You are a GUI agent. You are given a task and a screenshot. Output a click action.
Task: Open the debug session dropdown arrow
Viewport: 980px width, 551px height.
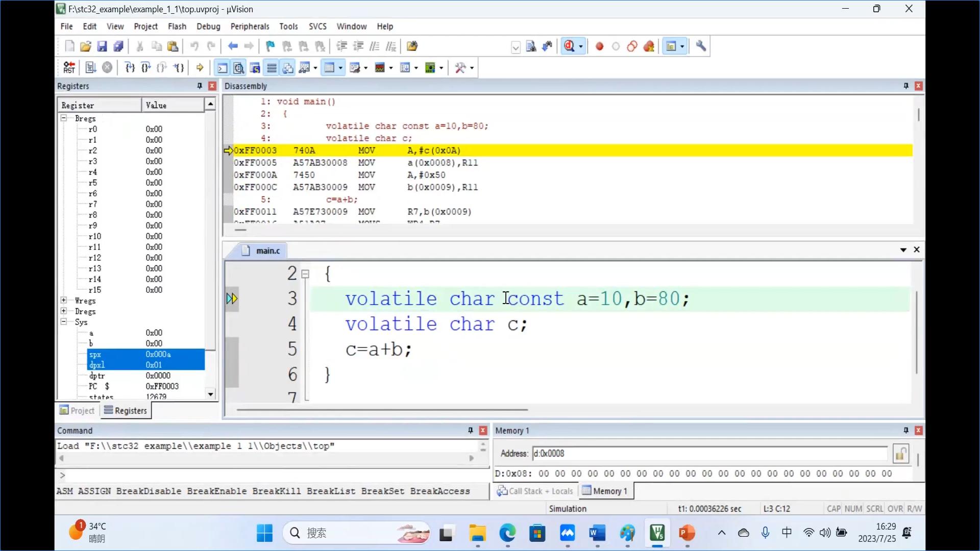pos(581,47)
